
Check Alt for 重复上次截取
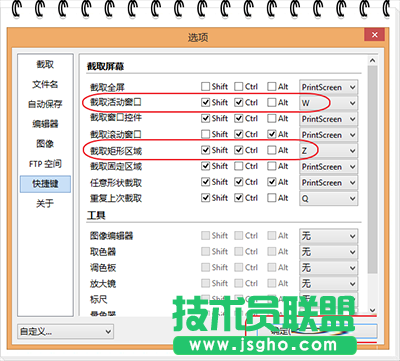click(272, 198)
